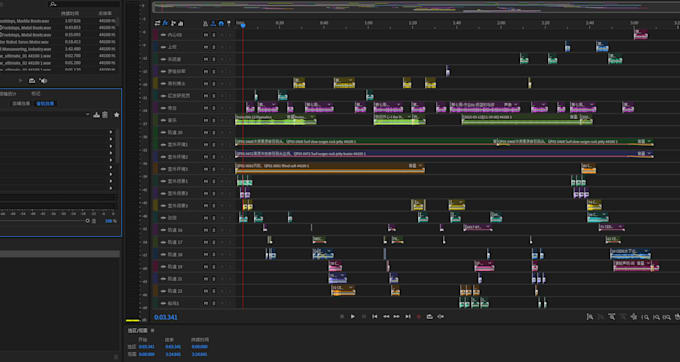Open the last effect slot arrow menu
This screenshot has width=680, height=362.
point(111,188)
